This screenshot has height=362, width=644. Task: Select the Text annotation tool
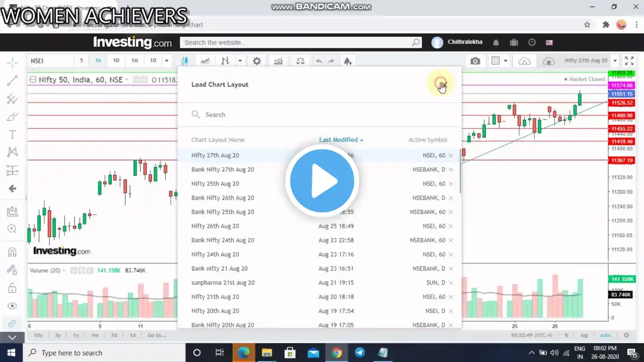[13, 134]
